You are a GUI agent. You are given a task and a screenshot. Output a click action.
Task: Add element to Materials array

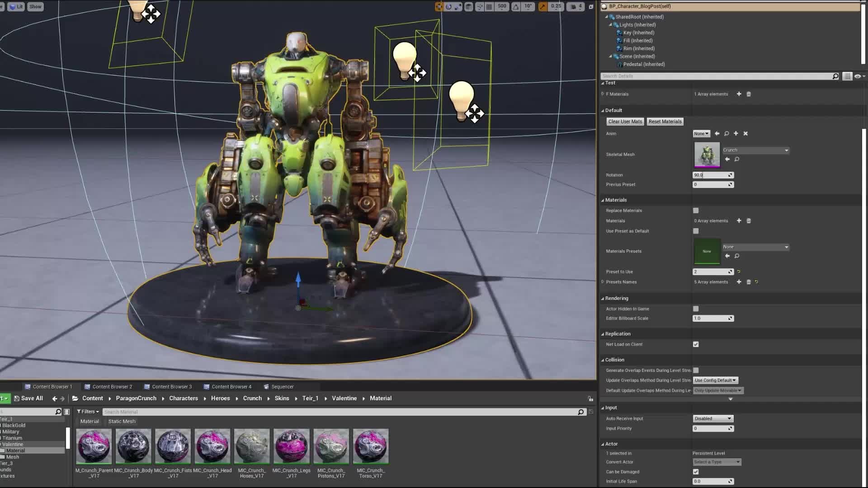739,221
